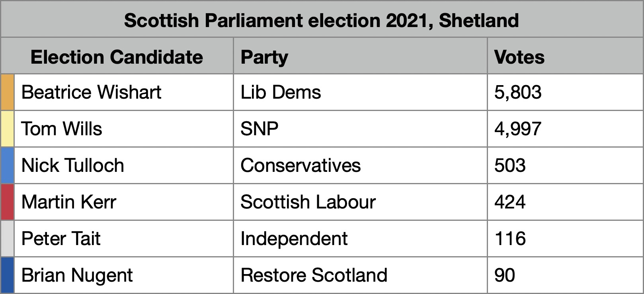
Task: Select the 4,997 votes cell
Action: [565, 129]
